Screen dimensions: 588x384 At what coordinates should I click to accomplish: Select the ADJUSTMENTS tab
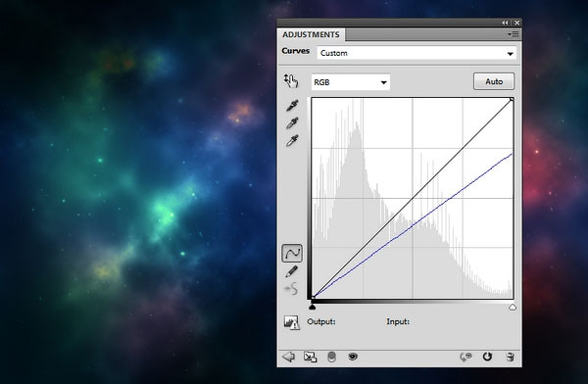pyautogui.click(x=311, y=34)
